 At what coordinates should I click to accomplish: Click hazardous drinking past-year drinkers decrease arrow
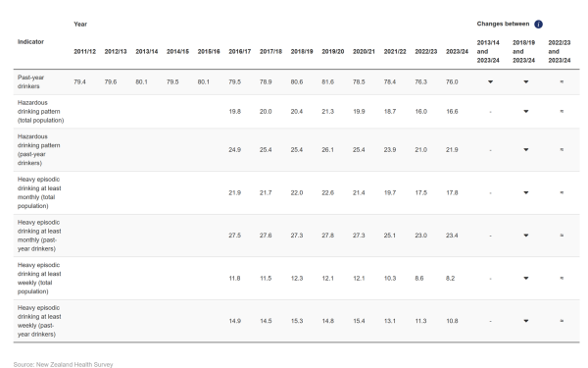click(525, 150)
